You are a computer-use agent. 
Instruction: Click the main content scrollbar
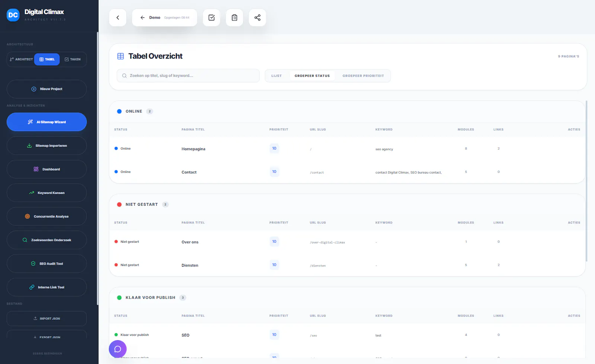click(586, 181)
